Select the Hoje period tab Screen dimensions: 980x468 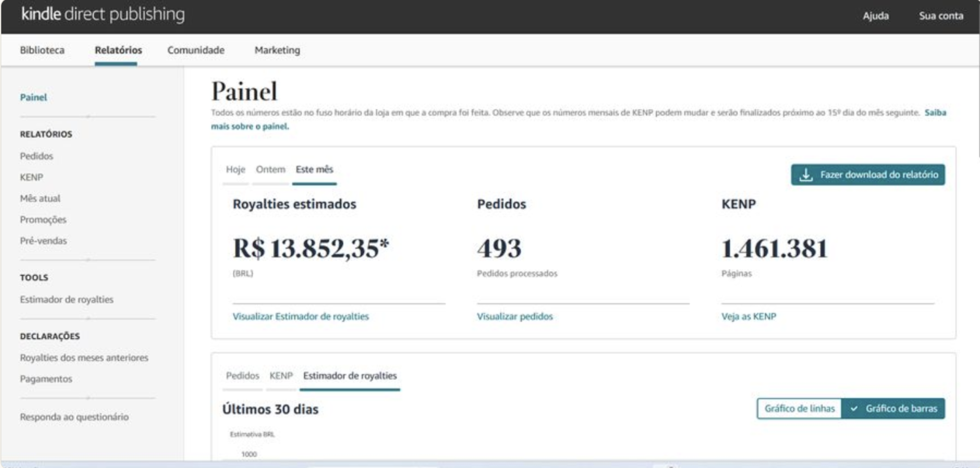(236, 169)
